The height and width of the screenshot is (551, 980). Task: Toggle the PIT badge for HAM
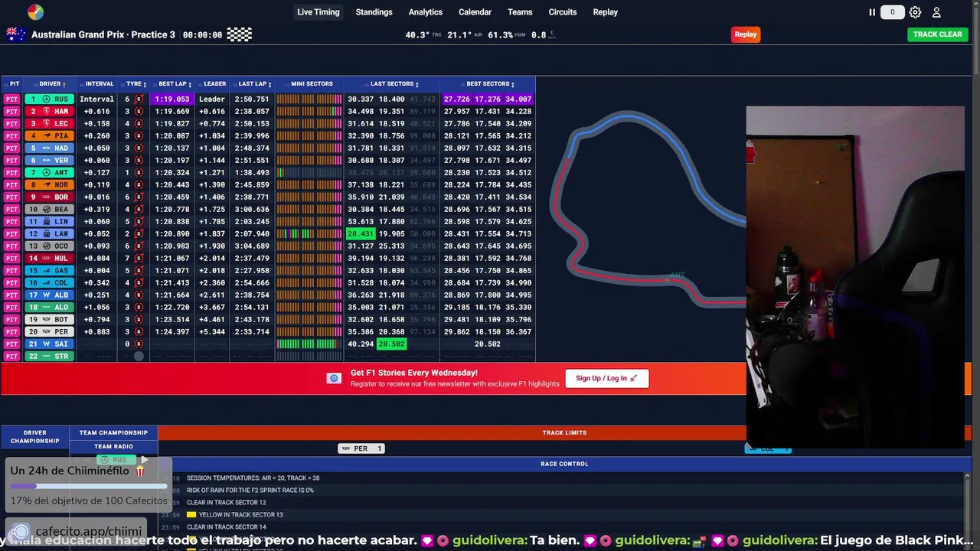[x=11, y=112]
